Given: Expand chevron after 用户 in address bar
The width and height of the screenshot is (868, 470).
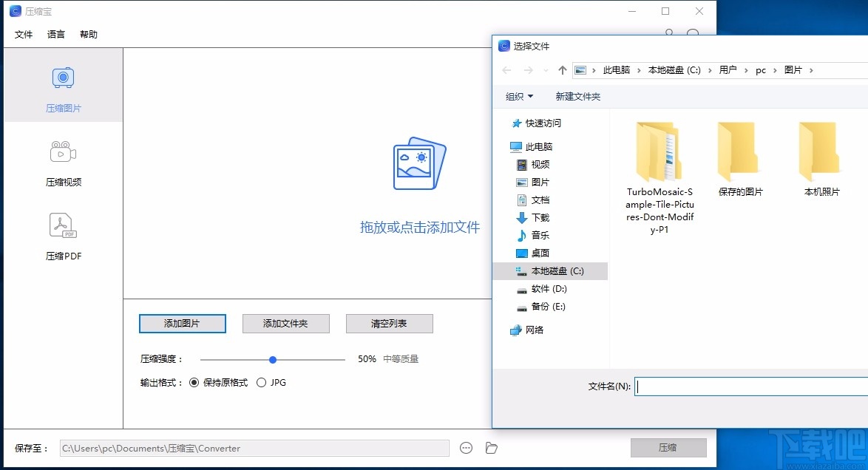Looking at the screenshot, I should pos(746,70).
